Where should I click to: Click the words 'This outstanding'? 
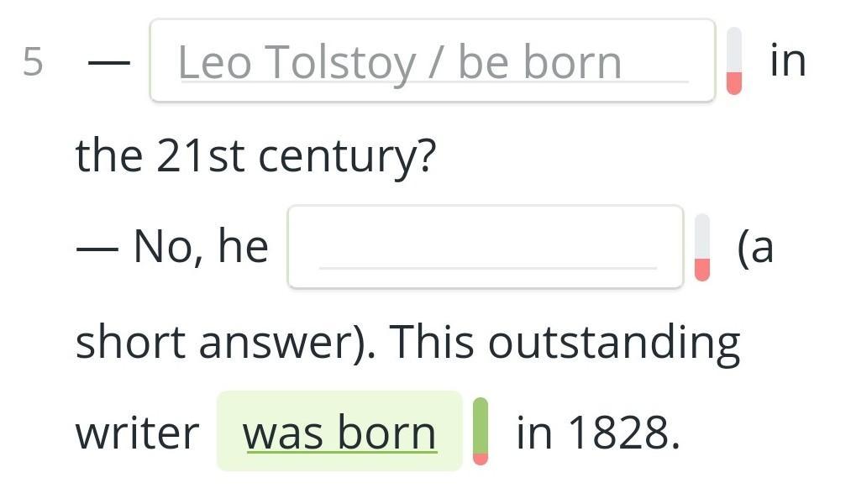[x=565, y=343]
